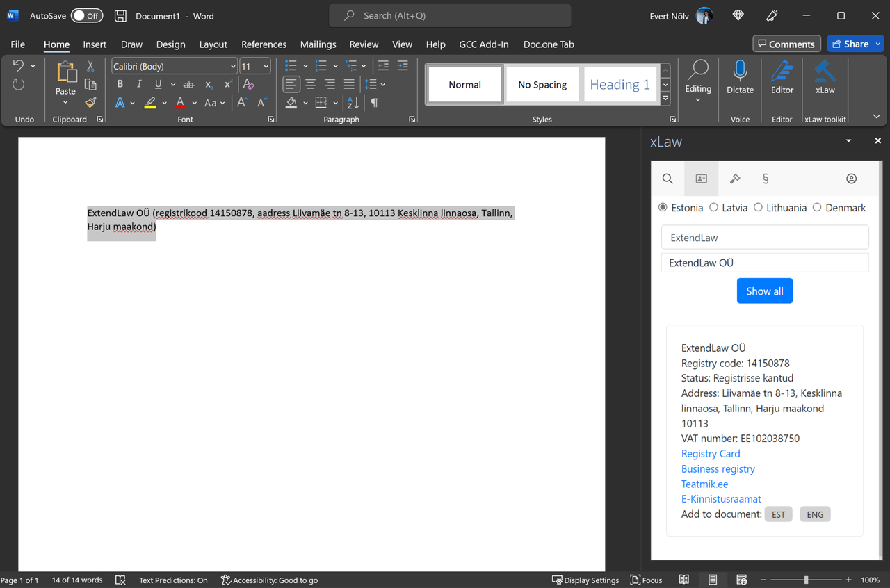Click the Undo arrow icon
The image size is (890, 588).
19,66
